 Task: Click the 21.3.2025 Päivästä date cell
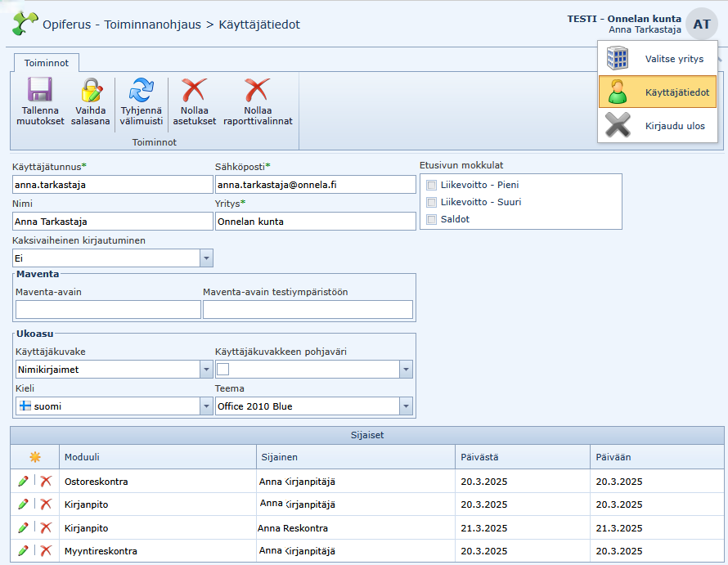click(523, 527)
